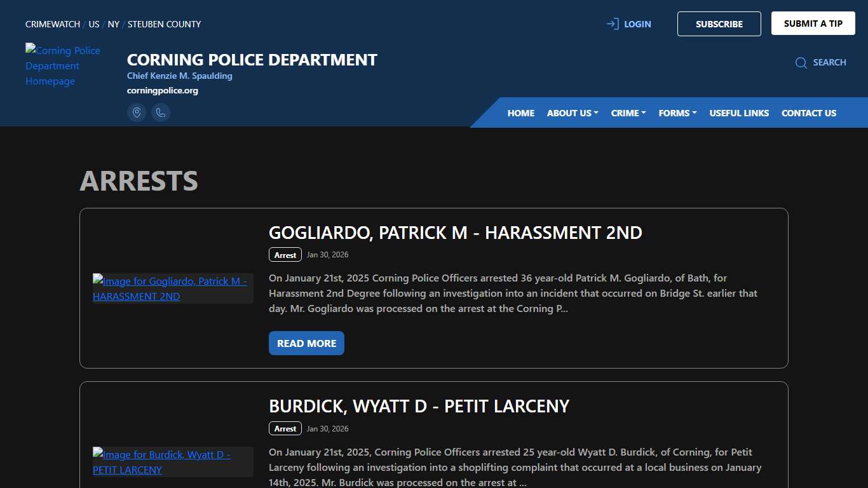The height and width of the screenshot is (488, 868).
Task: Click the SUBMIT A TIP button
Action: (813, 23)
